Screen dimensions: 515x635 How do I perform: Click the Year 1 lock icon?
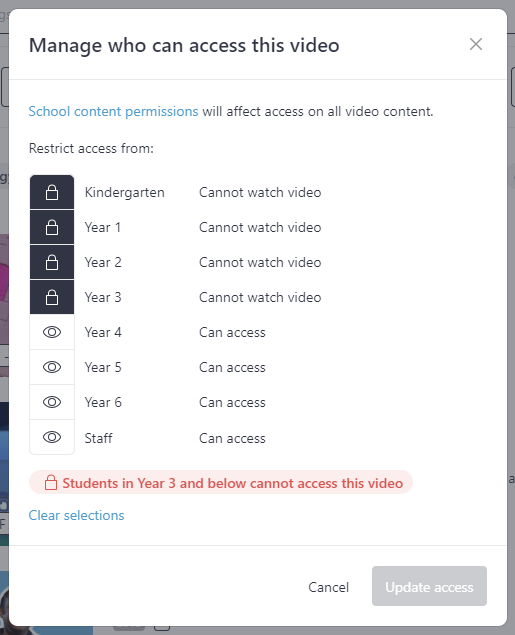[52, 227]
